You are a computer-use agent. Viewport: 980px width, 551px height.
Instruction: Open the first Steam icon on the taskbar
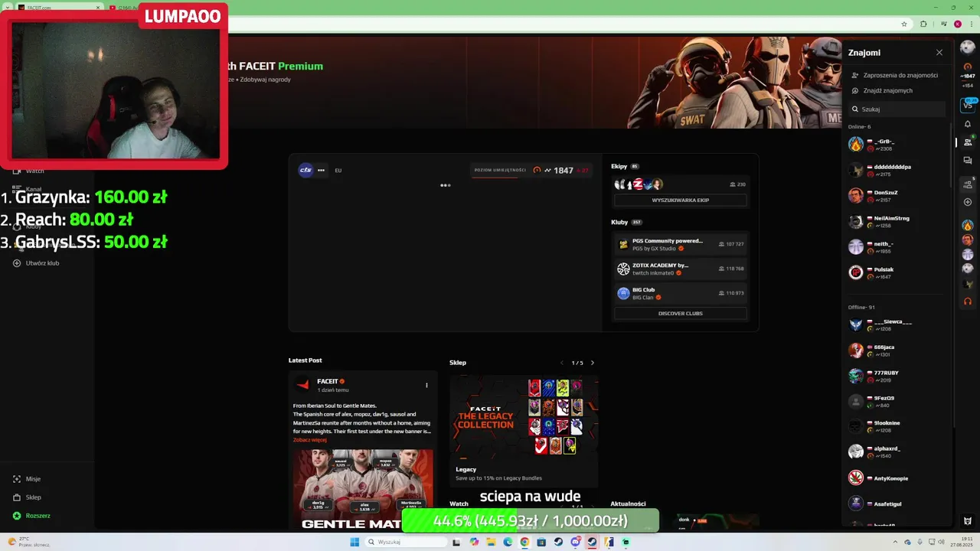click(x=558, y=542)
